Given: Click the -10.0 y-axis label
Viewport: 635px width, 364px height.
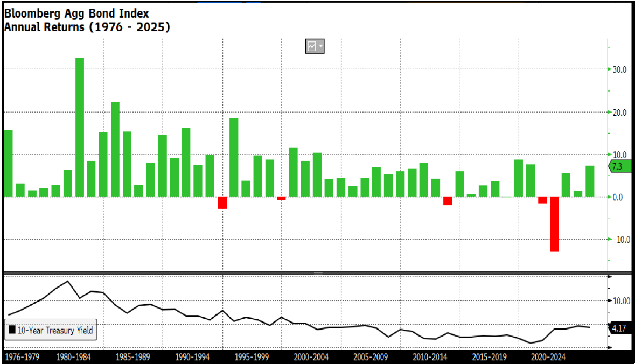Looking at the screenshot, I should (x=617, y=240).
